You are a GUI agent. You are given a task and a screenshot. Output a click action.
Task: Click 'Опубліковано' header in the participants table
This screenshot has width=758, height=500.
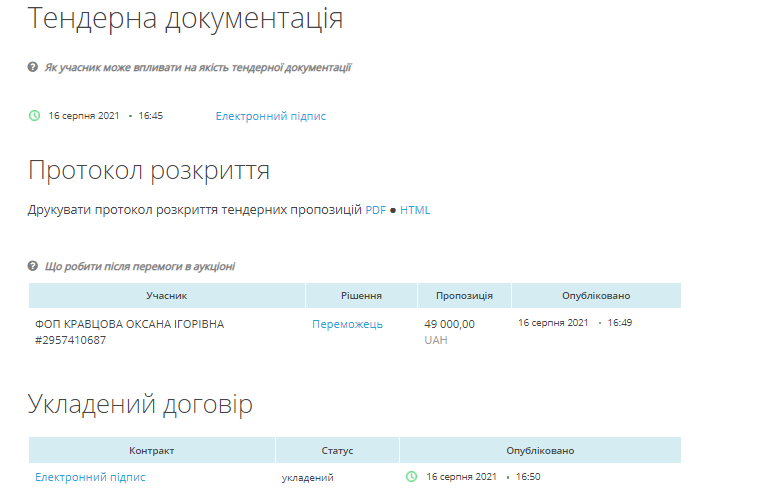coord(596,296)
